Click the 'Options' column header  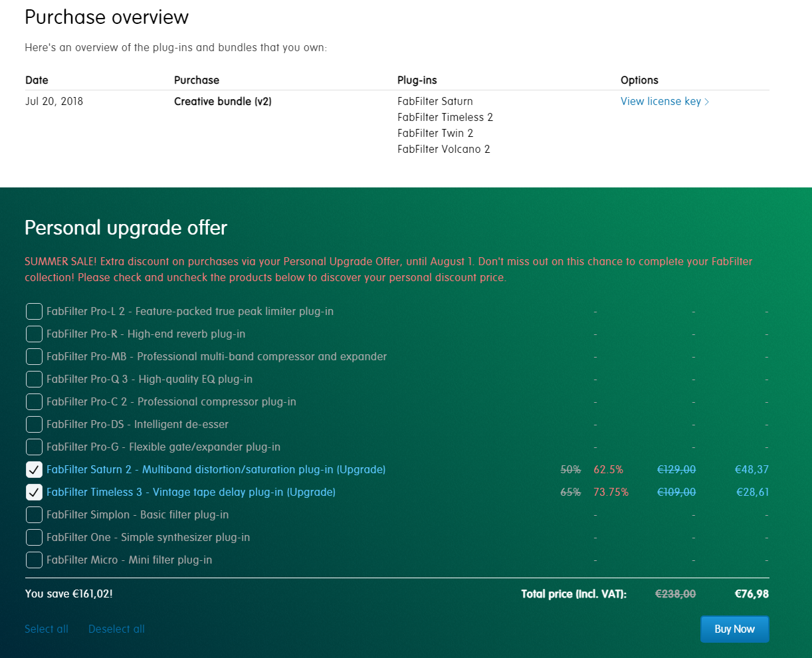pos(639,80)
